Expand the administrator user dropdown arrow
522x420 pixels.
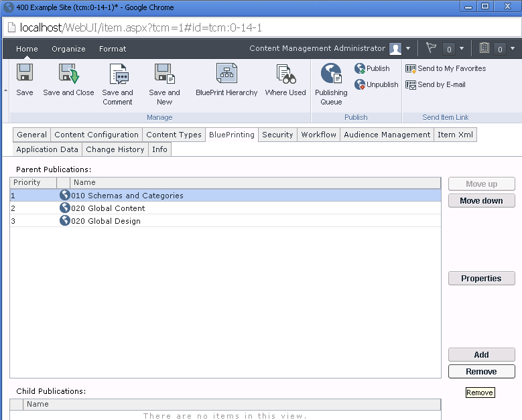coord(408,49)
